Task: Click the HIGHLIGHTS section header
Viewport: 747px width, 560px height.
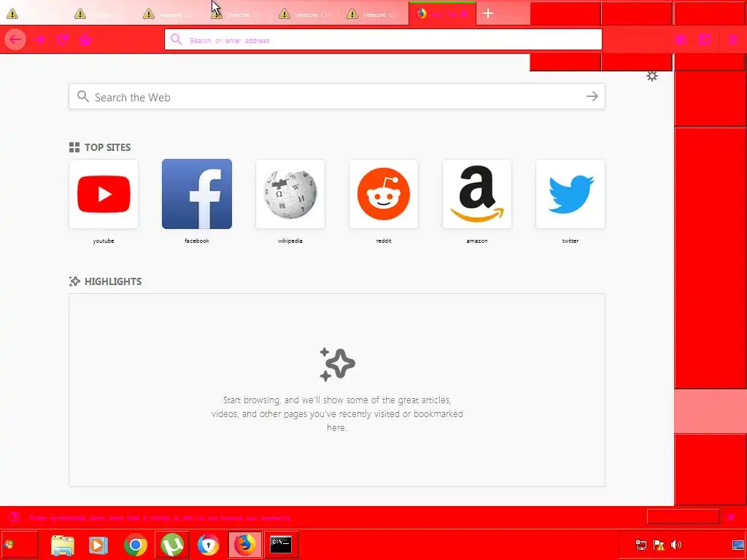Action: click(x=113, y=281)
